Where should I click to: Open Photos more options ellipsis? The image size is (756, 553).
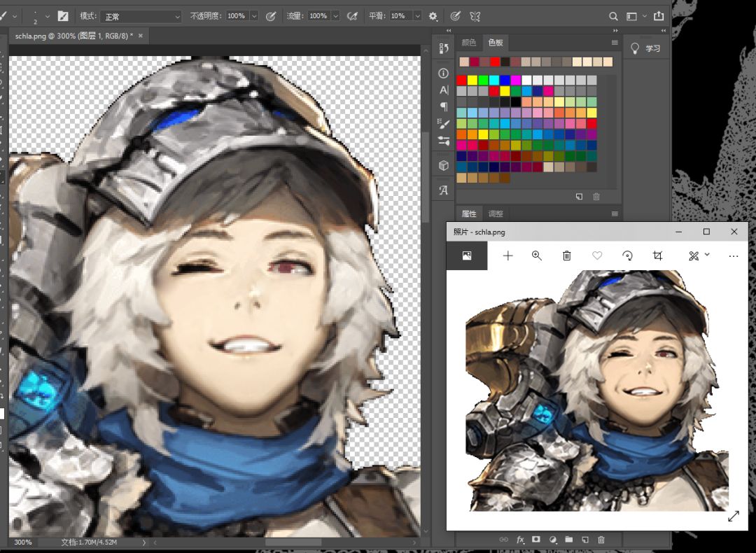click(734, 256)
